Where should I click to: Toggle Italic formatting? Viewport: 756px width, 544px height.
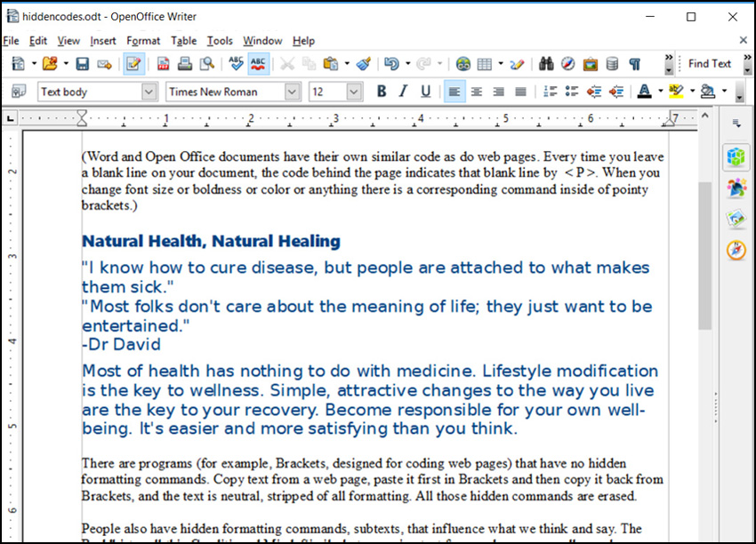[x=403, y=91]
